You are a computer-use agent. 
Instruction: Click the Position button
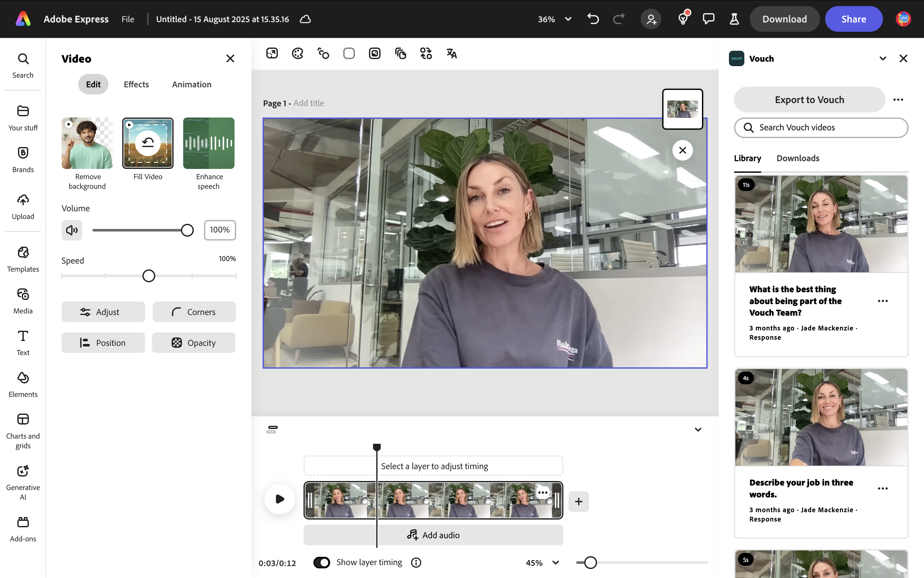pos(103,343)
